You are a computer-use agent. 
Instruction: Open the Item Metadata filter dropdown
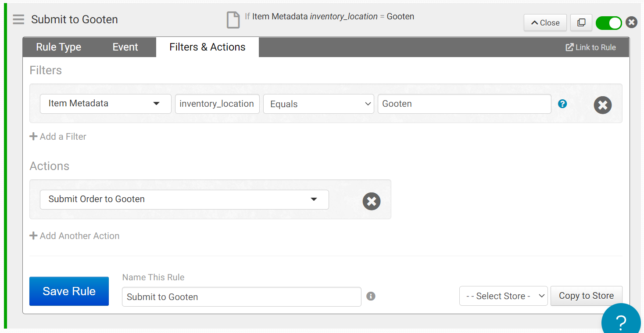[105, 104]
